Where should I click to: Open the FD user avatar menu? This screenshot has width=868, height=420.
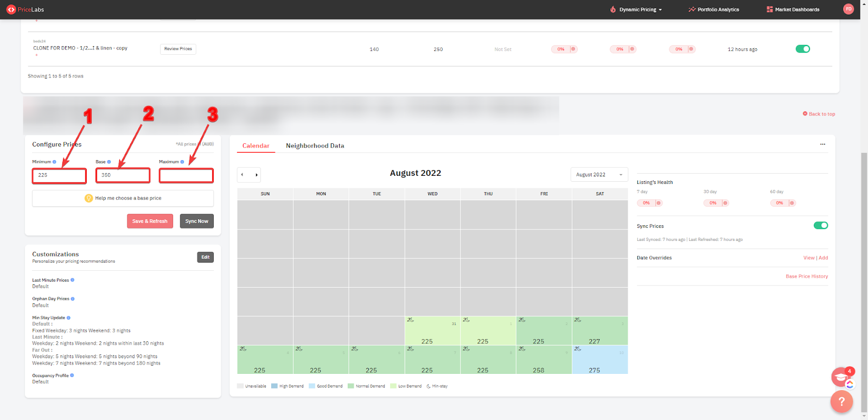click(x=848, y=9)
